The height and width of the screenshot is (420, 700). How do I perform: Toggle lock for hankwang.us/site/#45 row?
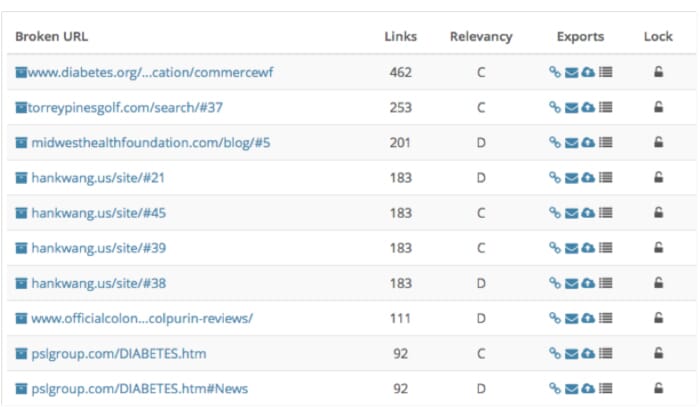pos(658,212)
